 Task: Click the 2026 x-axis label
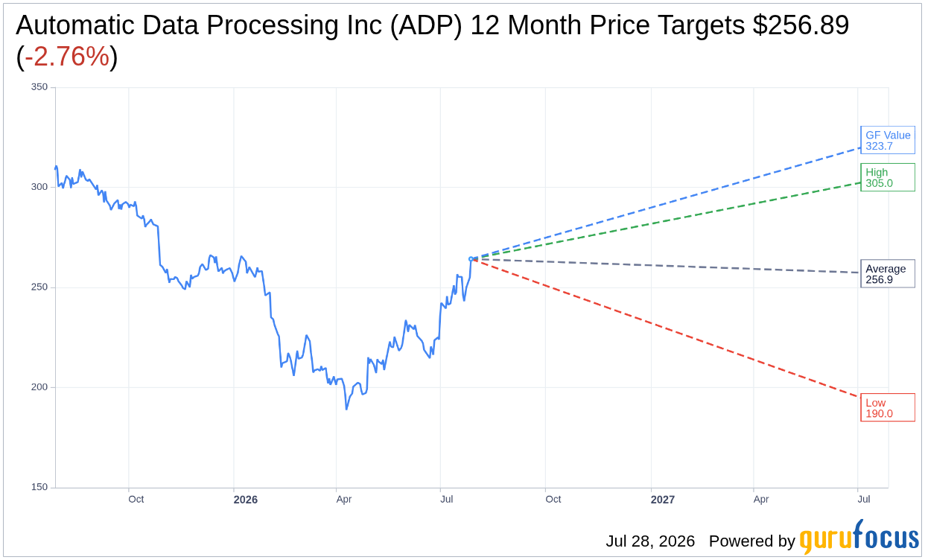click(x=245, y=500)
